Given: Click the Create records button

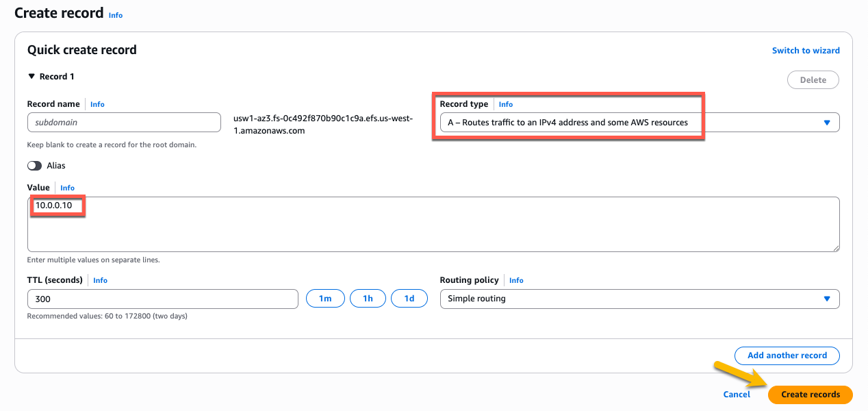Looking at the screenshot, I should [810, 395].
